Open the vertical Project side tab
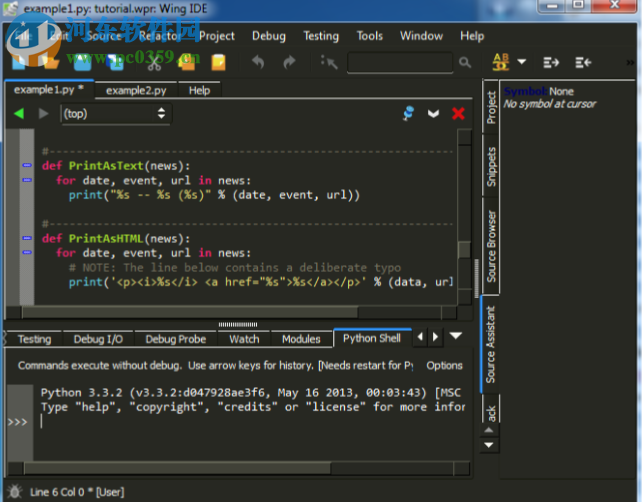 click(x=491, y=107)
